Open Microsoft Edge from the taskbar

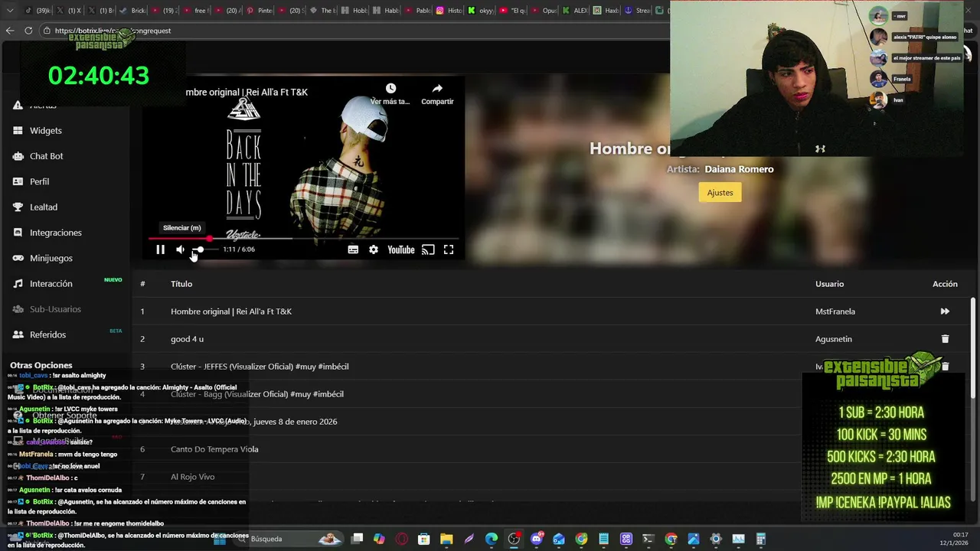click(491, 539)
